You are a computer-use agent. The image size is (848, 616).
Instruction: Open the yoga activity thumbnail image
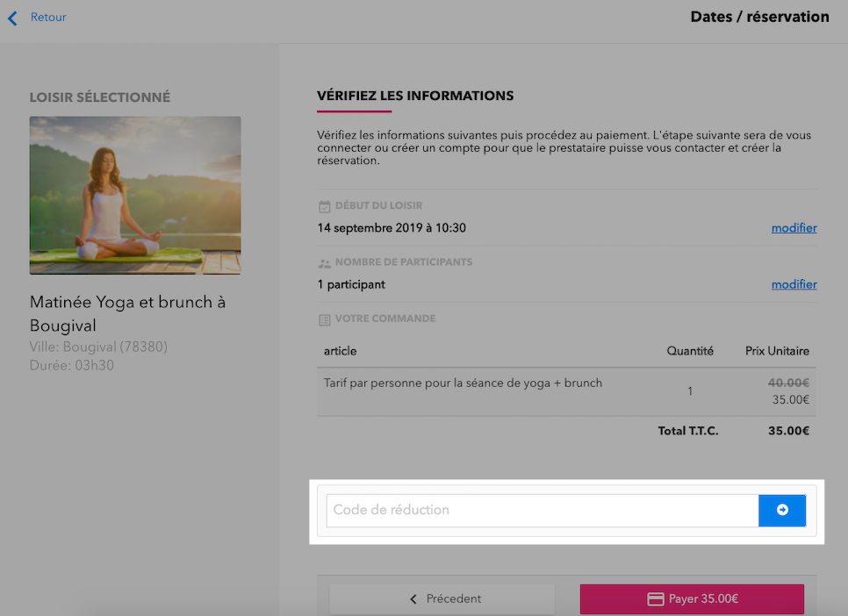(x=135, y=195)
